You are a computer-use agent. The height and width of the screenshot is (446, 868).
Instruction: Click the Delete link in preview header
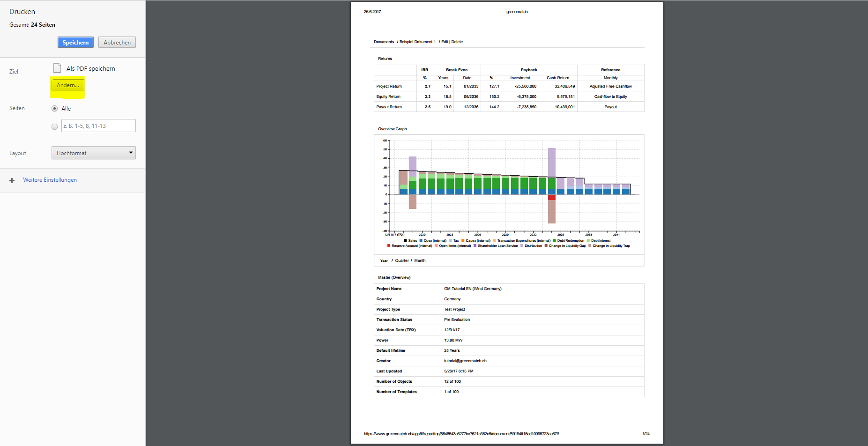[457, 42]
